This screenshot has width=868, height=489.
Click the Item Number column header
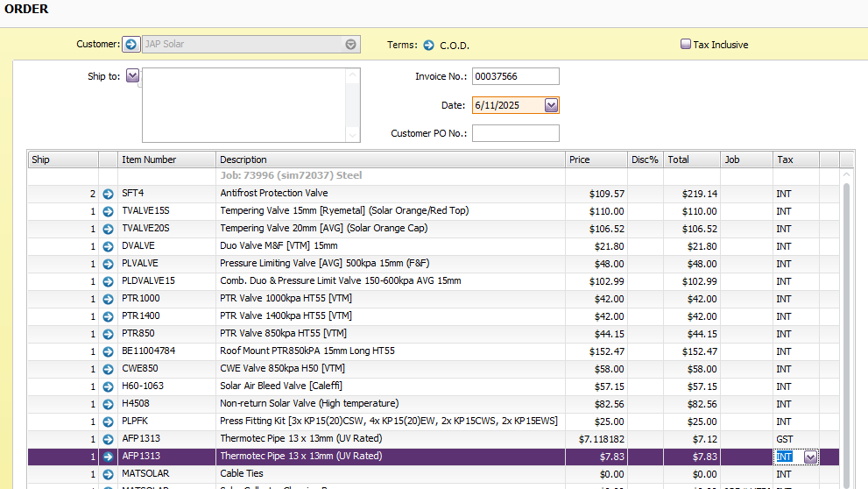point(166,159)
